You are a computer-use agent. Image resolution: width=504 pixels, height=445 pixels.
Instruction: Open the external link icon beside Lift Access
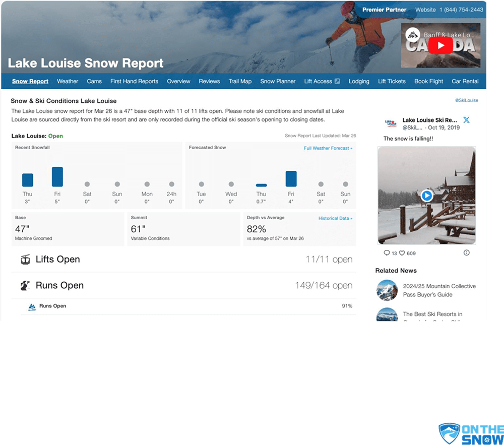(337, 81)
